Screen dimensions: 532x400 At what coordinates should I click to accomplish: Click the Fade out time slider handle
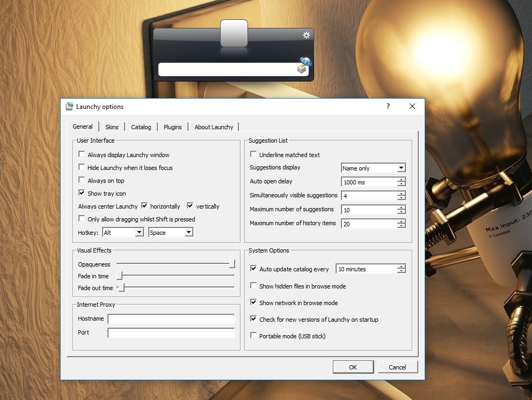tap(122, 287)
